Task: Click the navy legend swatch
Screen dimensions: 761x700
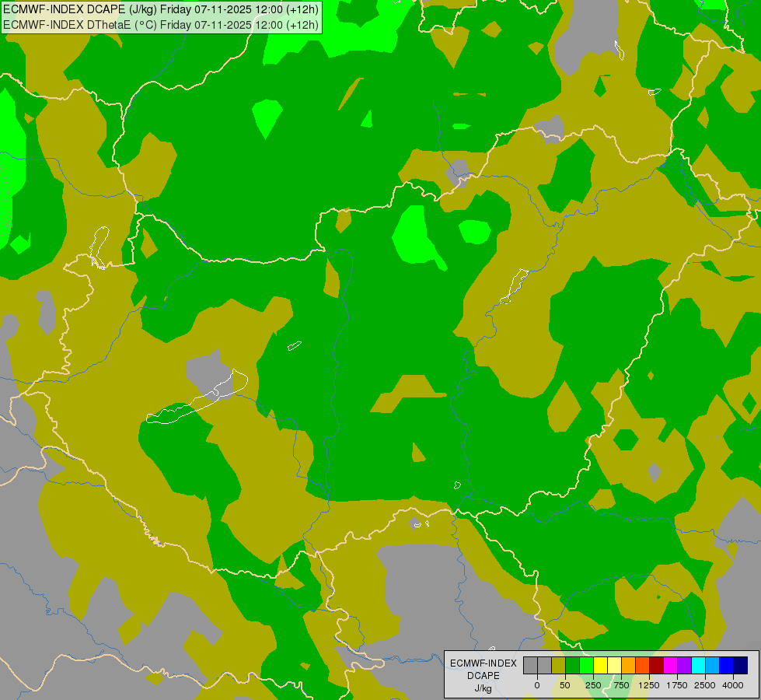Action: click(741, 665)
